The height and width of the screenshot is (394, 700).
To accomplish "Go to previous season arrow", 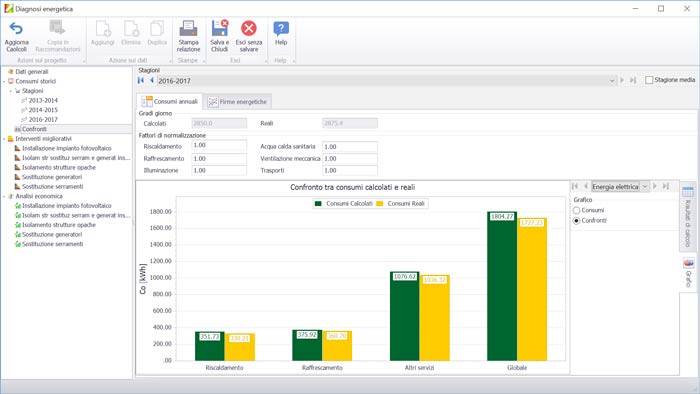I will click(x=152, y=80).
